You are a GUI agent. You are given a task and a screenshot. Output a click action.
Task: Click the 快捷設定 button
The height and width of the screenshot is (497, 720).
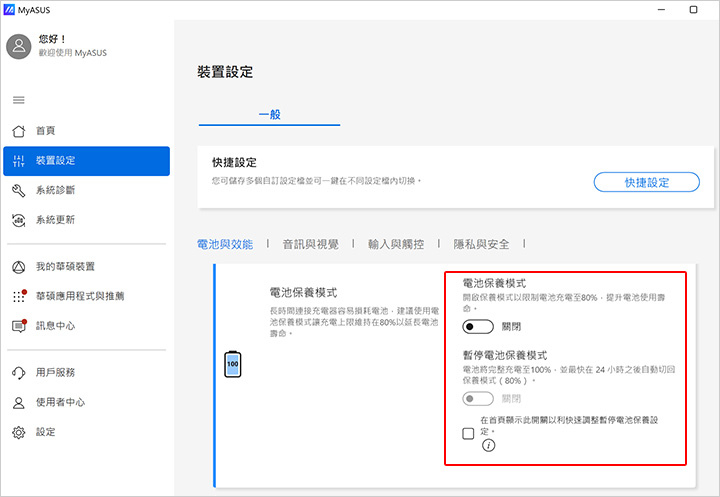click(x=647, y=182)
